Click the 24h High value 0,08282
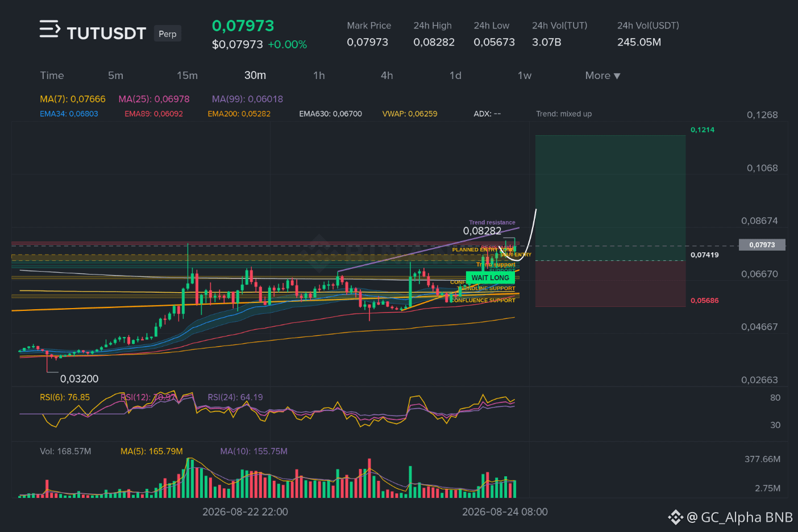This screenshot has height=532, width=798. [434, 42]
